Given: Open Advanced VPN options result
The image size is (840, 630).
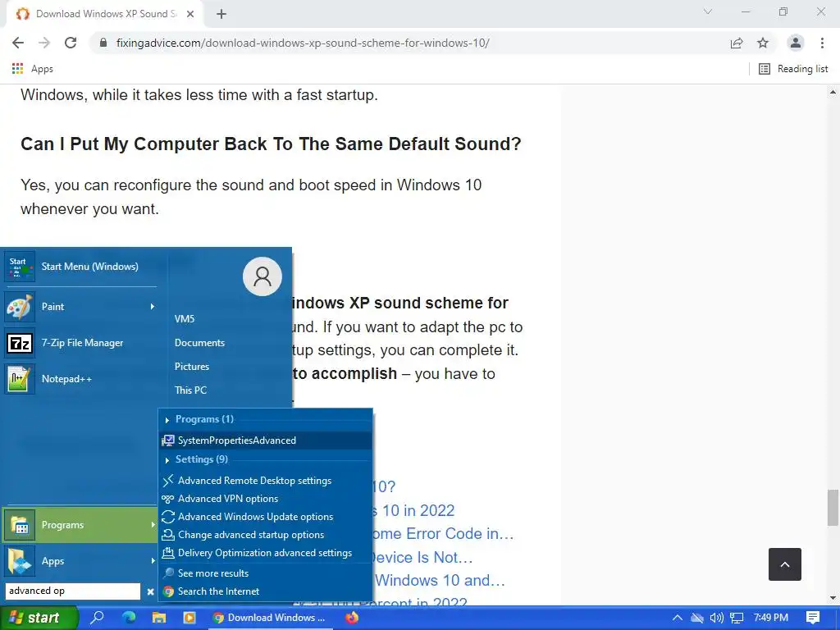Looking at the screenshot, I should click(266, 499).
